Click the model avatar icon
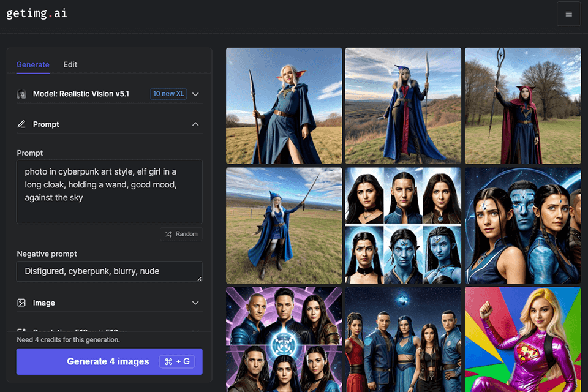Image resolution: width=588 pixels, height=392 pixels. tap(21, 94)
